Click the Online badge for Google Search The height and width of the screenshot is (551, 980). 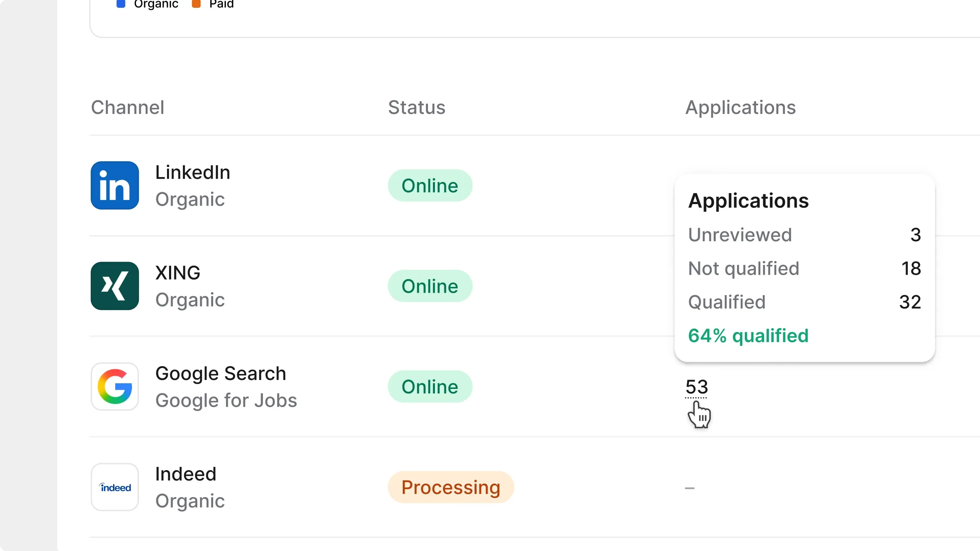click(x=430, y=387)
